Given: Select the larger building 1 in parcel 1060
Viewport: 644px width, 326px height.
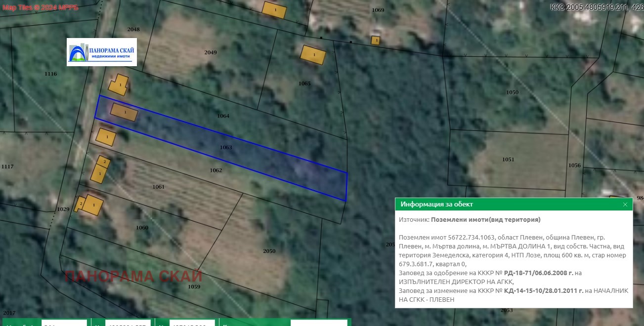Looking at the screenshot, I should [x=92, y=204].
